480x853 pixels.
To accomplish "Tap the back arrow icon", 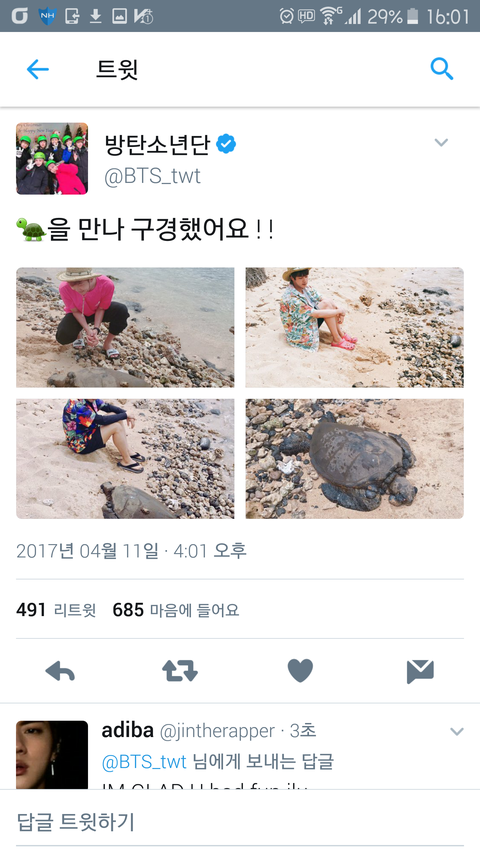I will pos(38,70).
